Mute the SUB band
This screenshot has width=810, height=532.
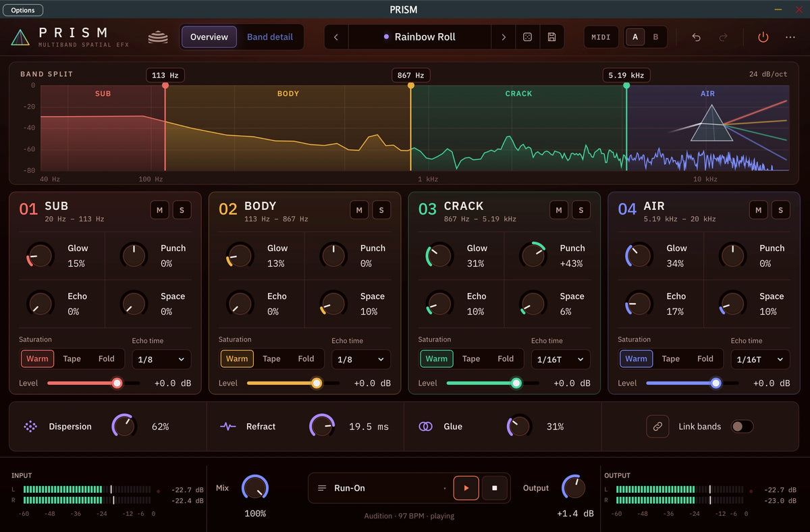tap(160, 210)
